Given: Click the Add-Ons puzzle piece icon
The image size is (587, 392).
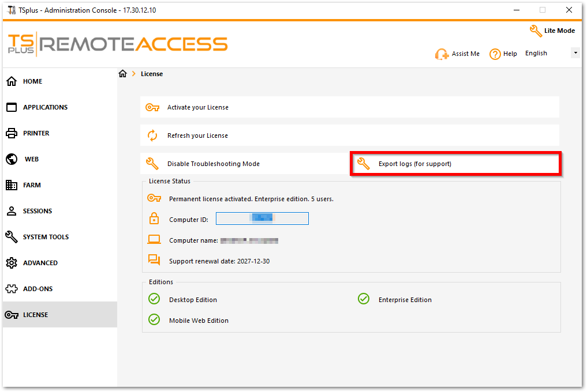Looking at the screenshot, I should tap(12, 289).
